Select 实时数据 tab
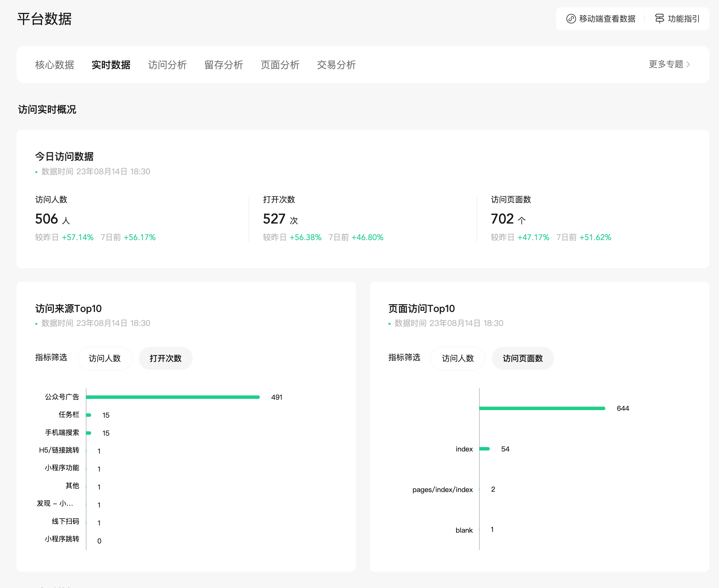This screenshot has height=588, width=719. coord(111,65)
